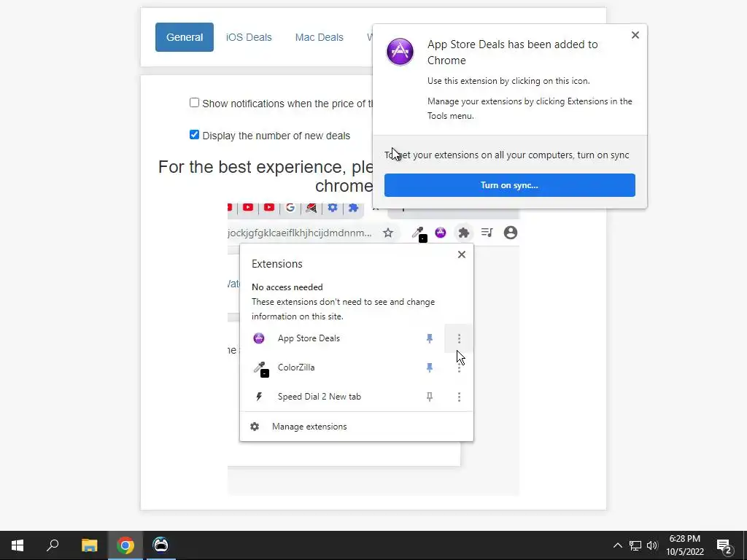Open the taskbar clock and date
This screenshot has width=747, height=560.
(x=685, y=545)
